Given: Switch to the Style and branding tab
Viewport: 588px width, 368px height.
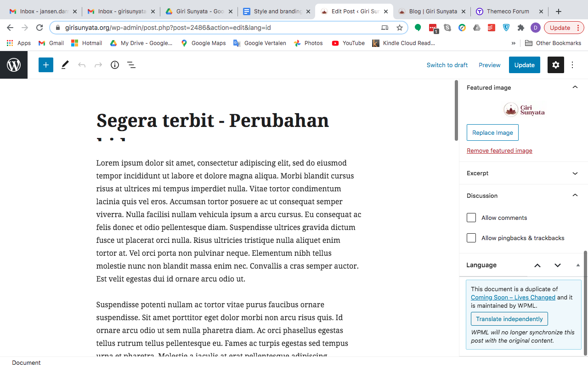Looking at the screenshot, I should [276, 11].
